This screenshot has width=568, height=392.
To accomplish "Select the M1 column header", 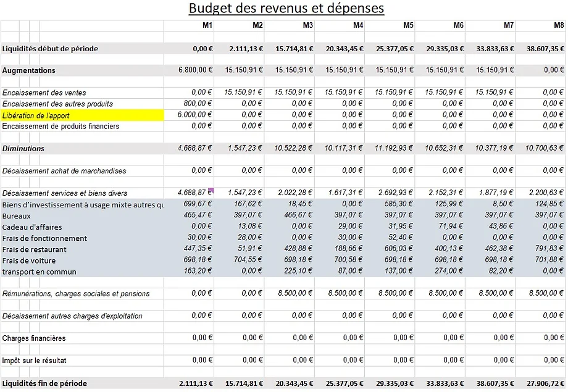I will [x=207, y=25].
